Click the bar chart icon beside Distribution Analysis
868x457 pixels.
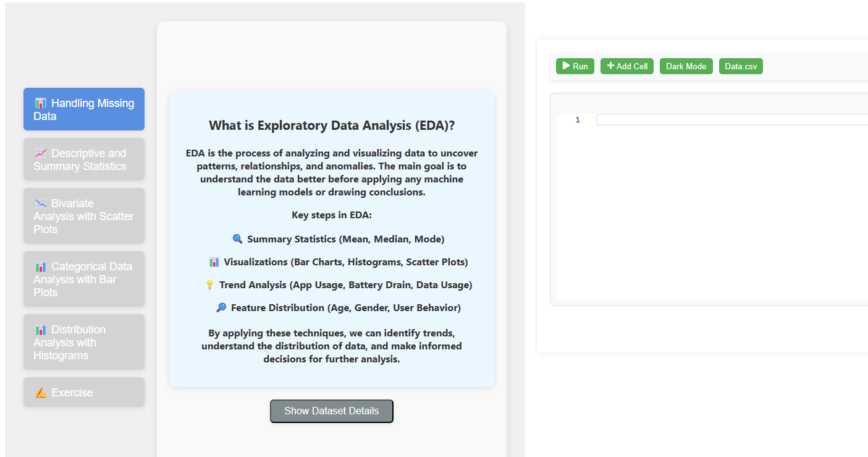[41, 330]
